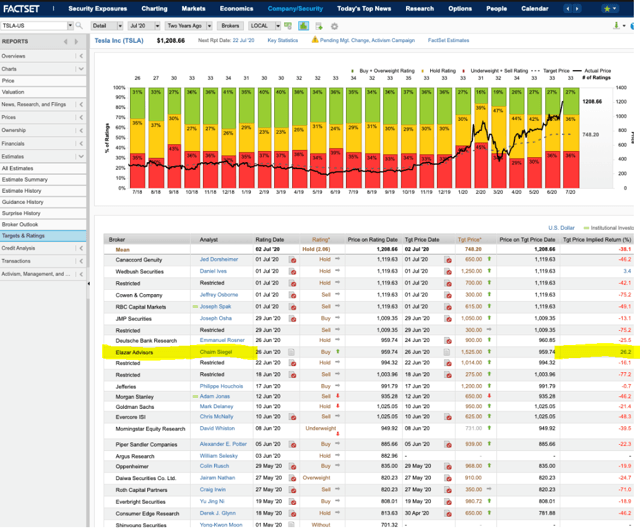The image size is (640, 529).
Task: Open the Security Exposures tab
Action: tap(98, 9)
